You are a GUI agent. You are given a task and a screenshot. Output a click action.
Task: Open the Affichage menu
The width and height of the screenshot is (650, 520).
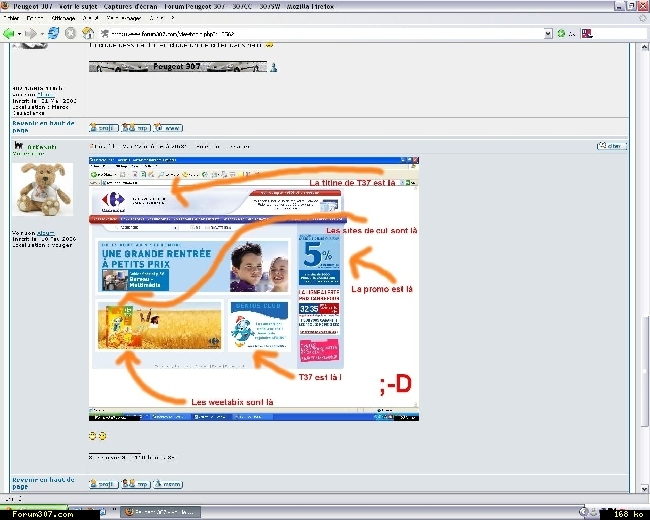pyautogui.click(x=63, y=18)
